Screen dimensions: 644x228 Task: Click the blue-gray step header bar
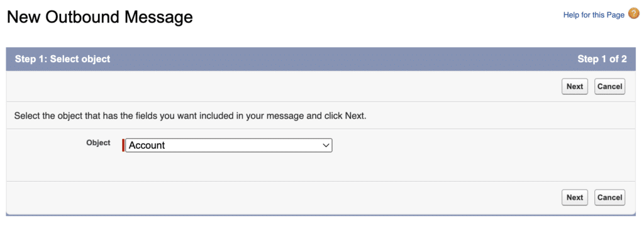click(322, 59)
